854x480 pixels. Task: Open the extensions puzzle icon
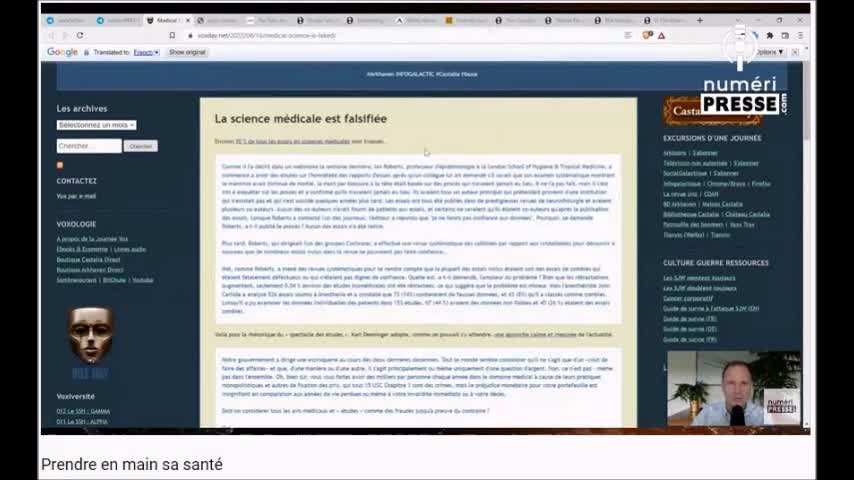coord(770,35)
